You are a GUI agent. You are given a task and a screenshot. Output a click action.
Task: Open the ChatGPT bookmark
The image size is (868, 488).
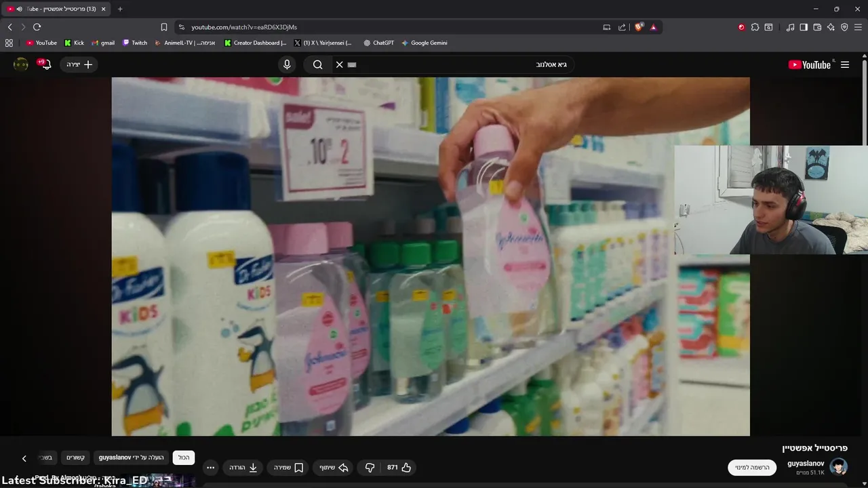[378, 43]
